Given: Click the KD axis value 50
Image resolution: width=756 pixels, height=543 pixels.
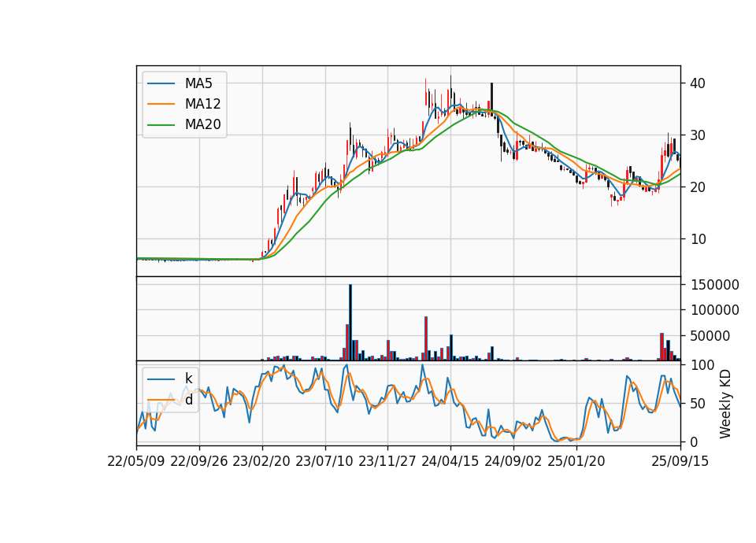Looking at the screenshot, I should point(699,404).
